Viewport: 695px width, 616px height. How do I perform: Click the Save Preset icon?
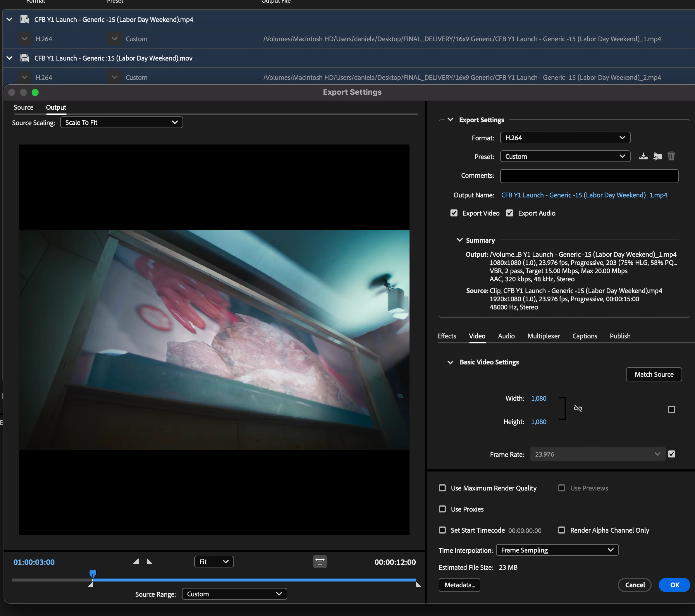[643, 156]
